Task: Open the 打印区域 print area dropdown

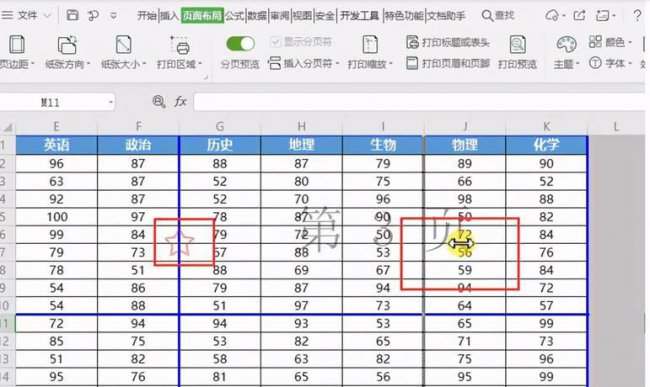Action: coord(179,52)
